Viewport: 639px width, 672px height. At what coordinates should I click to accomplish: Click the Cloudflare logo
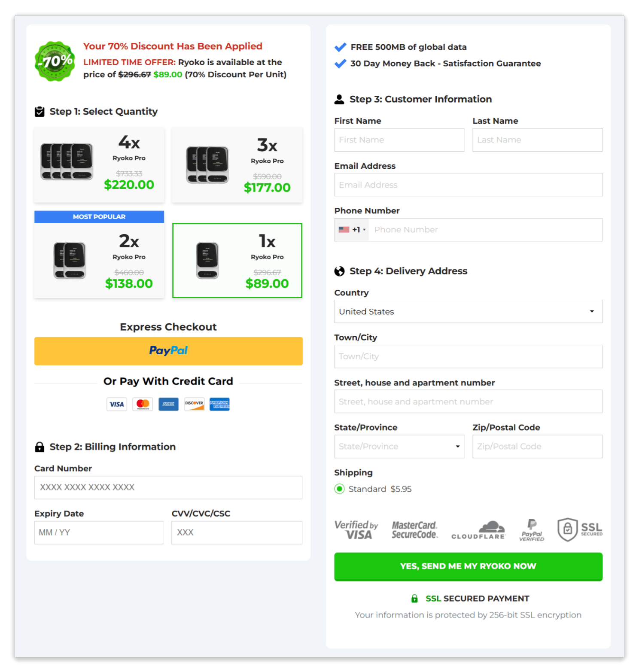click(478, 530)
